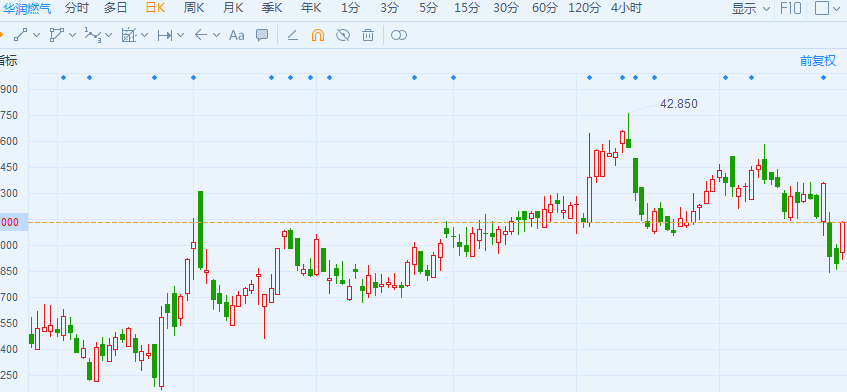Click the first blue diamond event marker
This screenshot has width=847, height=392.
(x=63, y=78)
